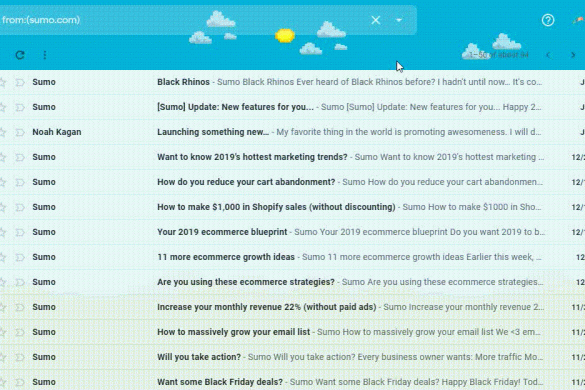Image resolution: width=585 pixels, height=390 pixels.
Task: Mark Your 2019 ecommerce blueprint as important
Action: (20, 232)
